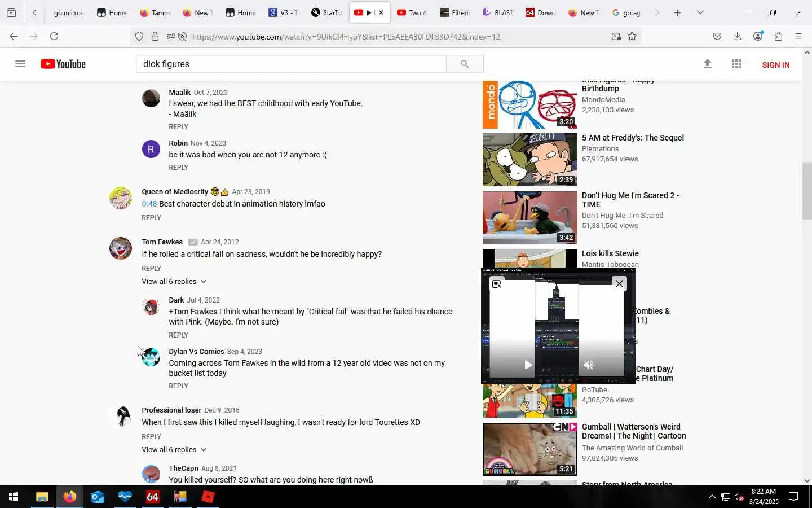
Task: Reply to Queen of Mediocrity's comment
Action: pyautogui.click(x=151, y=218)
